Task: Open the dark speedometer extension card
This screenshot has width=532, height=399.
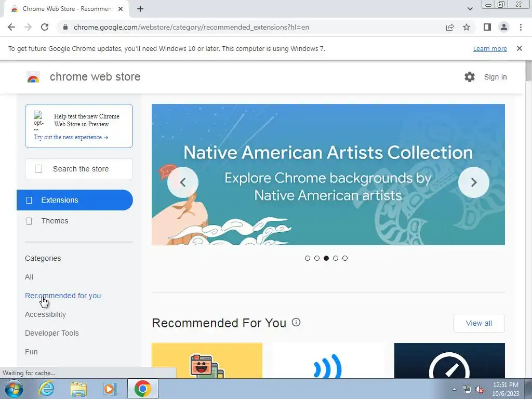Action: [449, 361]
